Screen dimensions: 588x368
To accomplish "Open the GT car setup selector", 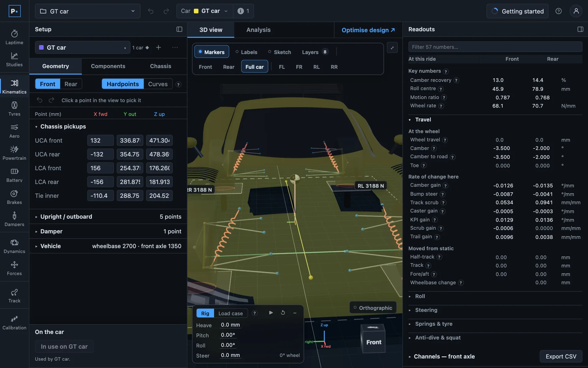I will [x=82, y=48].
